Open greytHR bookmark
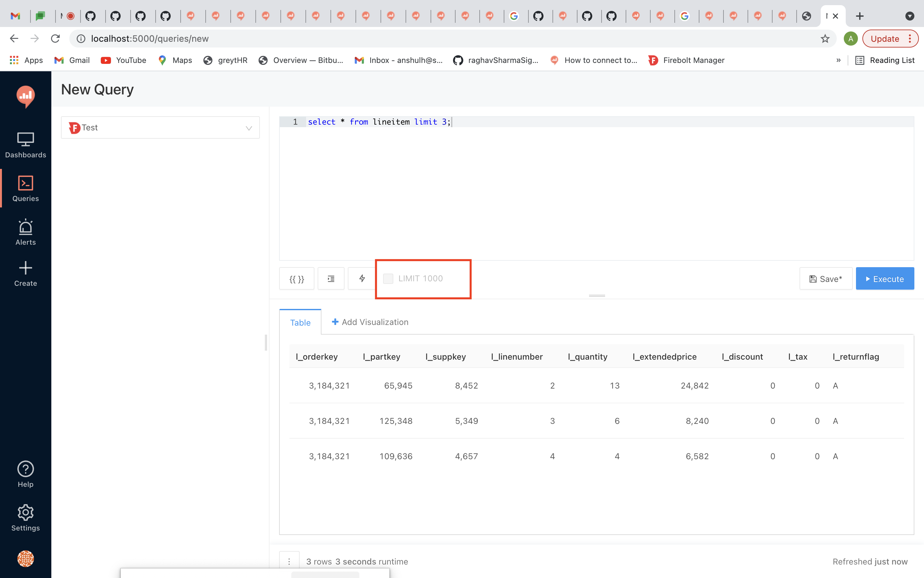Screen dimensions: 924x578 [225, 60]
